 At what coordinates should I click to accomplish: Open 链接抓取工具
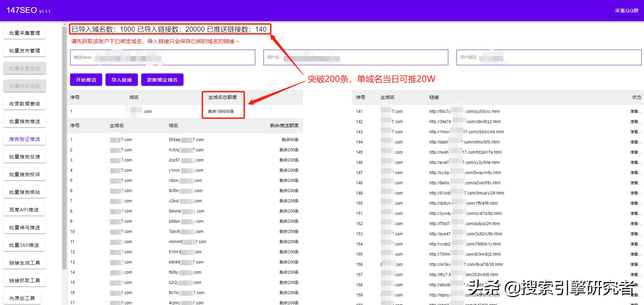(x=25, y=281)
